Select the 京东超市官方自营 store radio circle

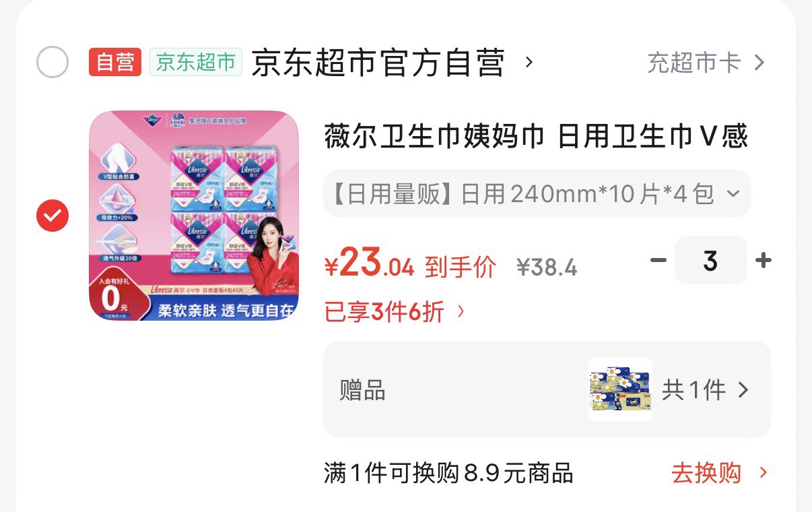pos(53,63)
